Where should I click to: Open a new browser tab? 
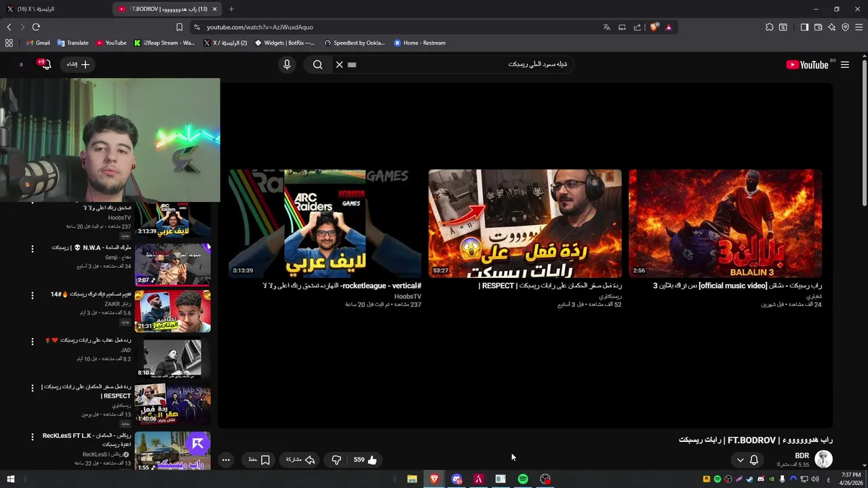pos(231,9)
